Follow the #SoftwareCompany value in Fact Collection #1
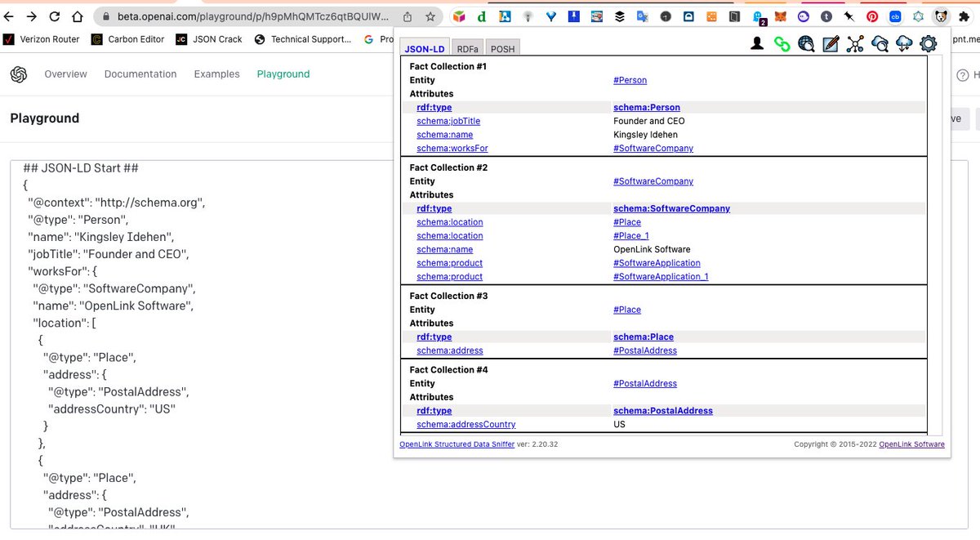This screenshot has height=540, width=980. (x=653, y=149)
